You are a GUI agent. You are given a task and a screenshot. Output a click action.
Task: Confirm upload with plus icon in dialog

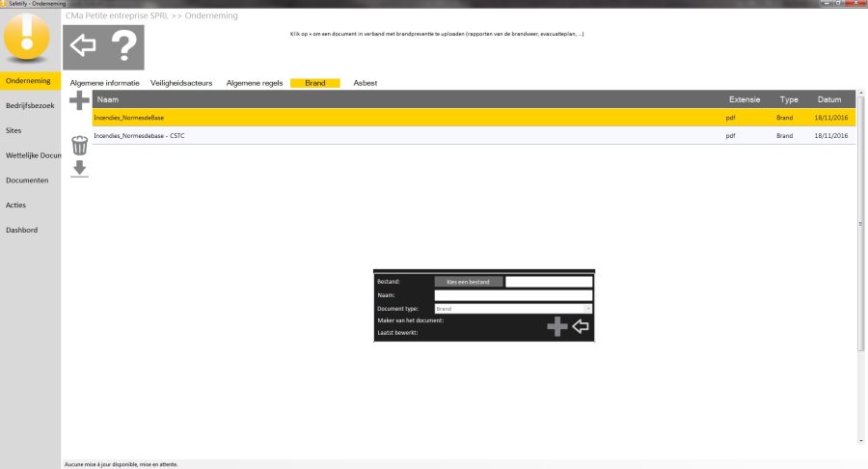pos(556,326)
